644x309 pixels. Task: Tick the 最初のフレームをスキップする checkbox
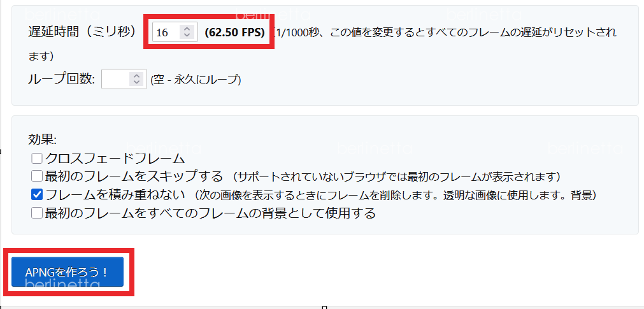point(37,176)
